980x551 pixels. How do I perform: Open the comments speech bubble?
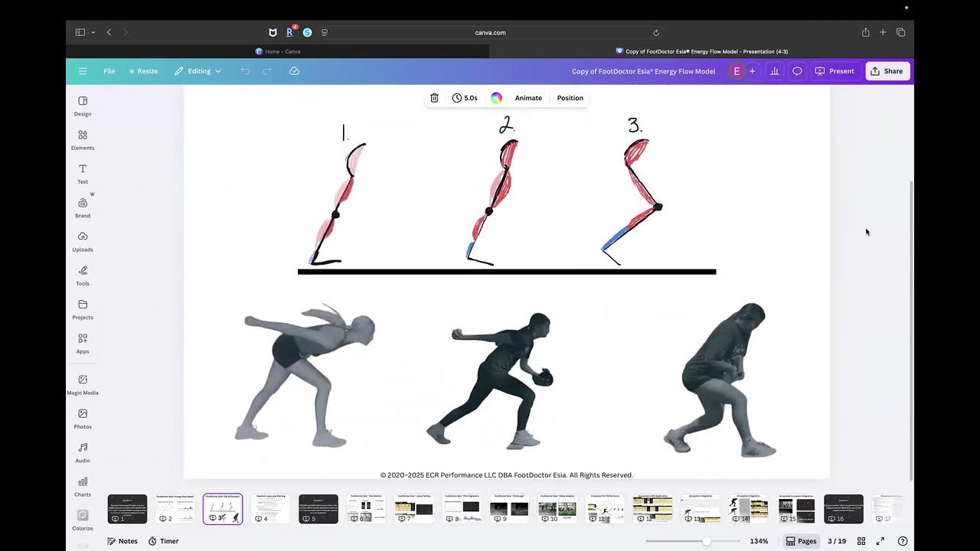797,71
